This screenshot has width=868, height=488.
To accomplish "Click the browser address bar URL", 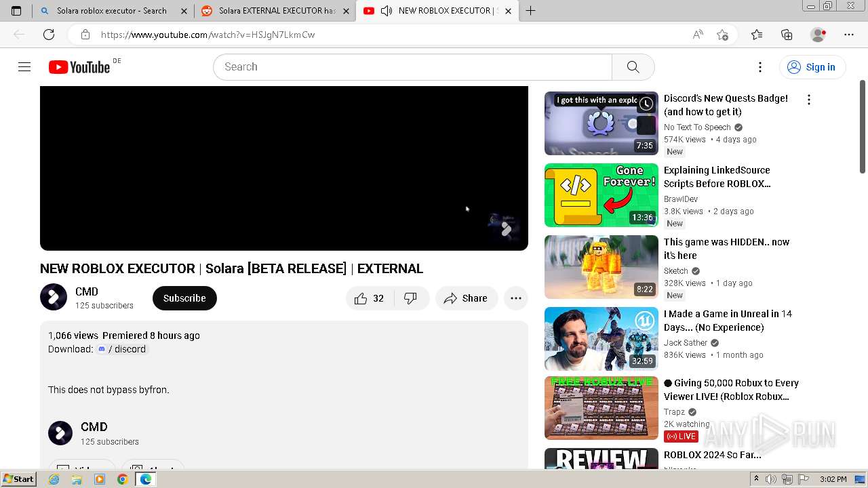I will (208, 35).
